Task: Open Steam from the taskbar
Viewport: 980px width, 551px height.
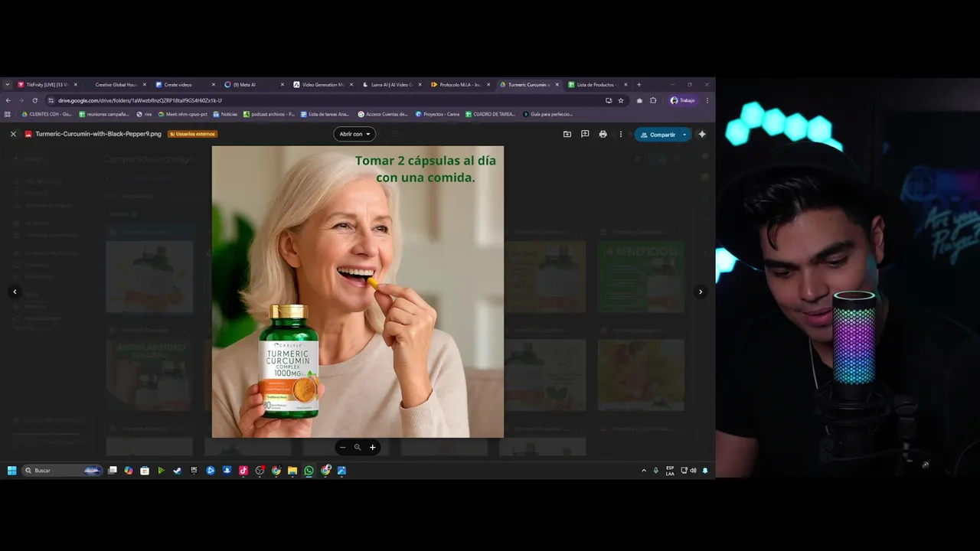Action: (178, 471)
